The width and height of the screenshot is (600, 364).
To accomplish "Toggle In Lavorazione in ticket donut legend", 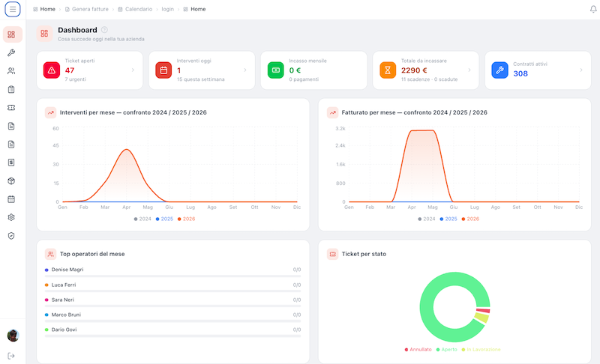I will coord(481,350).
